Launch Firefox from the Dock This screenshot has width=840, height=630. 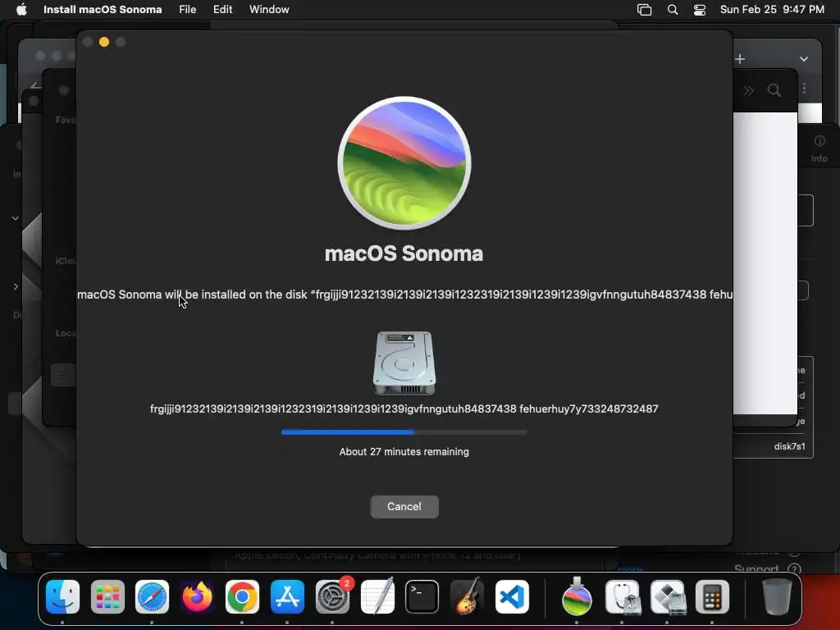[x=197, y=597]
